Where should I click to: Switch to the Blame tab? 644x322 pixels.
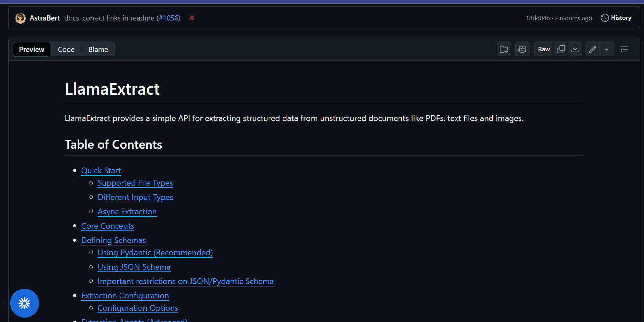[x=98, y=50]
